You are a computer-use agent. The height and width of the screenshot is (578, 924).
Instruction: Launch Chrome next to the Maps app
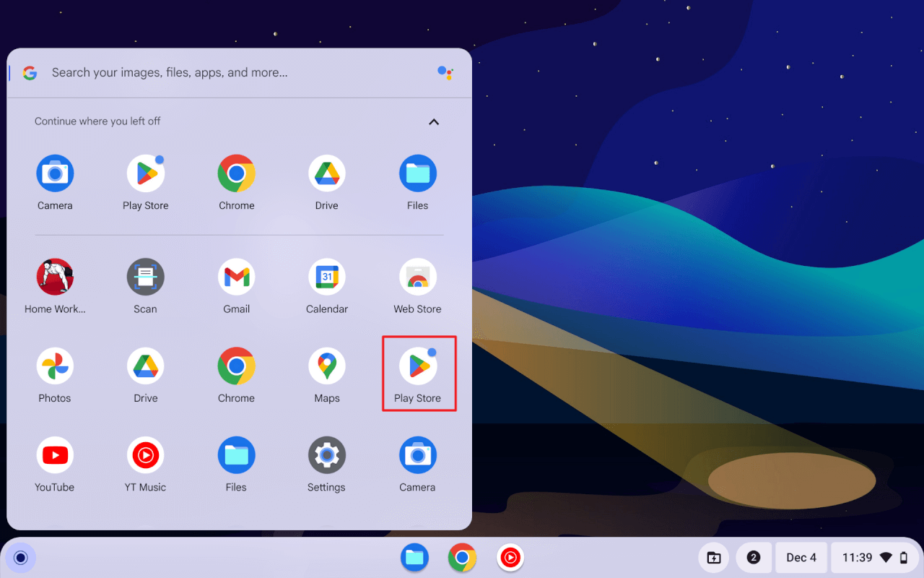236,366
